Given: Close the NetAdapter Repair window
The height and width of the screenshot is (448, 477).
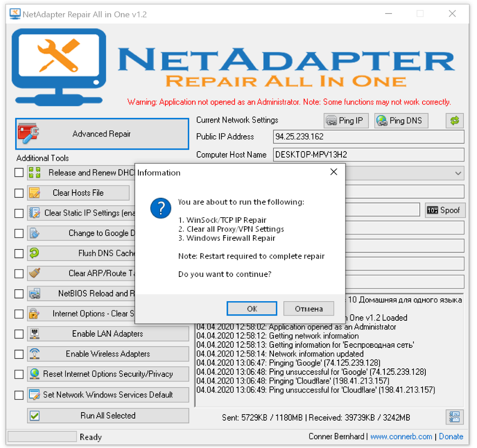Looking at the screenshot, I should tap(452, 14).
